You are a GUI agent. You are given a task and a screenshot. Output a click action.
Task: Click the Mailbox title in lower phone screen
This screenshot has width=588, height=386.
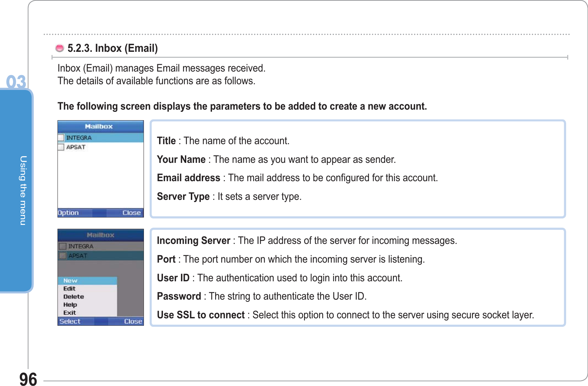click(101, 235)
